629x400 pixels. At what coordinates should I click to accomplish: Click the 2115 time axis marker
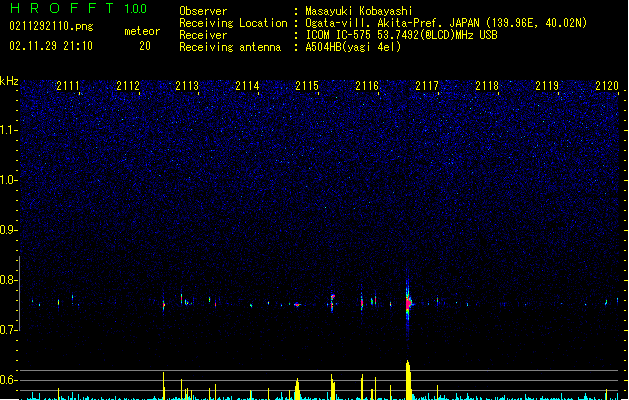coord(307,86)
